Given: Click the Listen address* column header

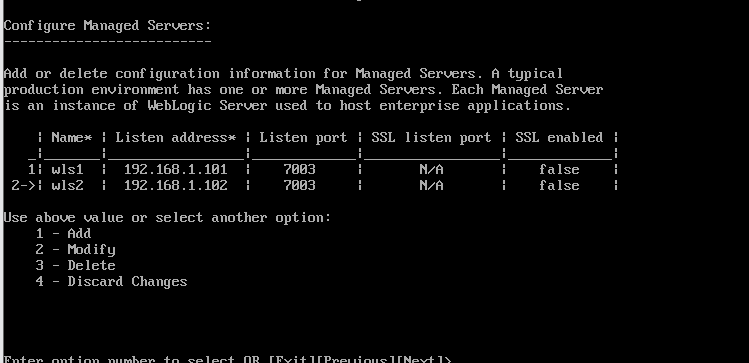Looking at the screenshot, I should point(176,138).
